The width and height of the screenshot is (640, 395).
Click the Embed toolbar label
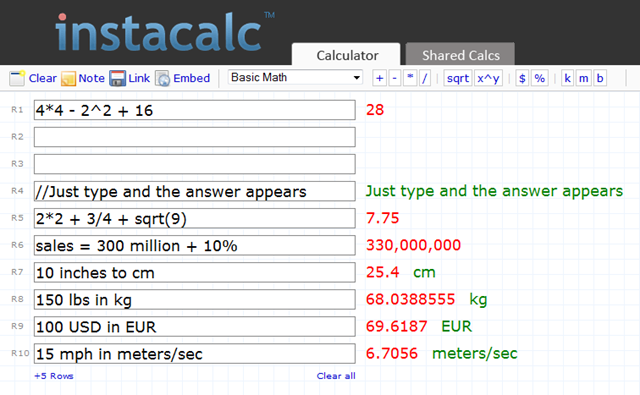point(191,78)
